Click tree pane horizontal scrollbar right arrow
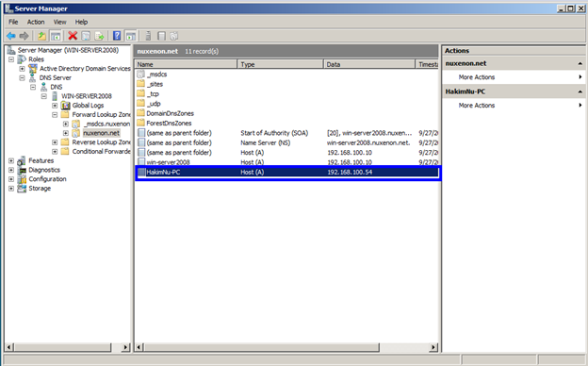The image size is (588, 366). 126,347
